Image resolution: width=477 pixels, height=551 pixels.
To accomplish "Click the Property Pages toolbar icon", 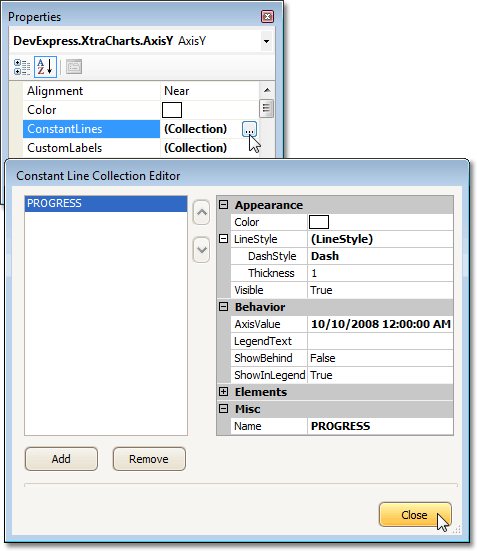I will (74, 67).
